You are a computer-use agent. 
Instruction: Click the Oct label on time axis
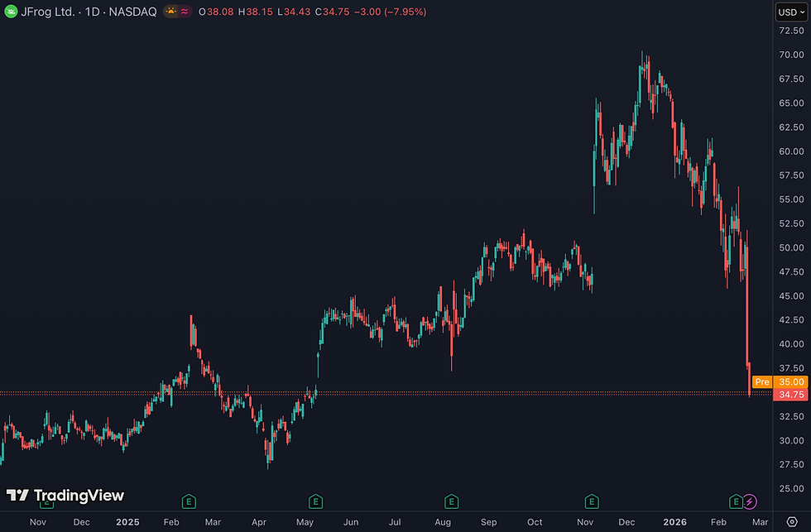[x=535, y=522]
